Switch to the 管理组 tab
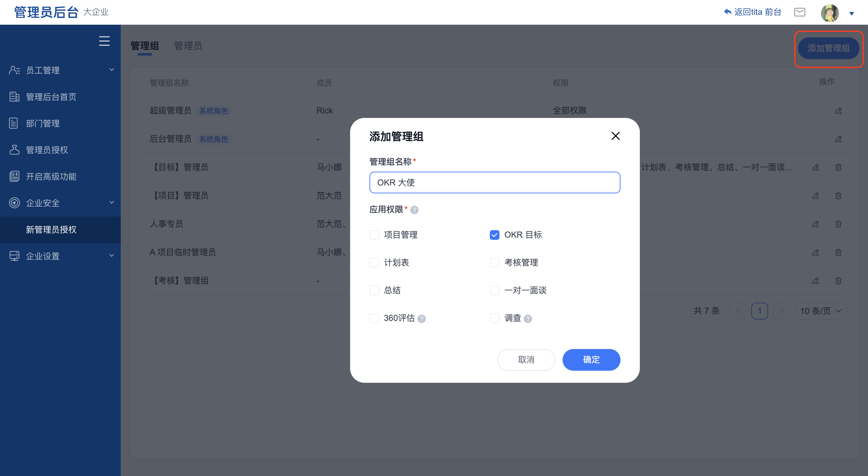This screenshot has width=868, height=476. (145, 46)
